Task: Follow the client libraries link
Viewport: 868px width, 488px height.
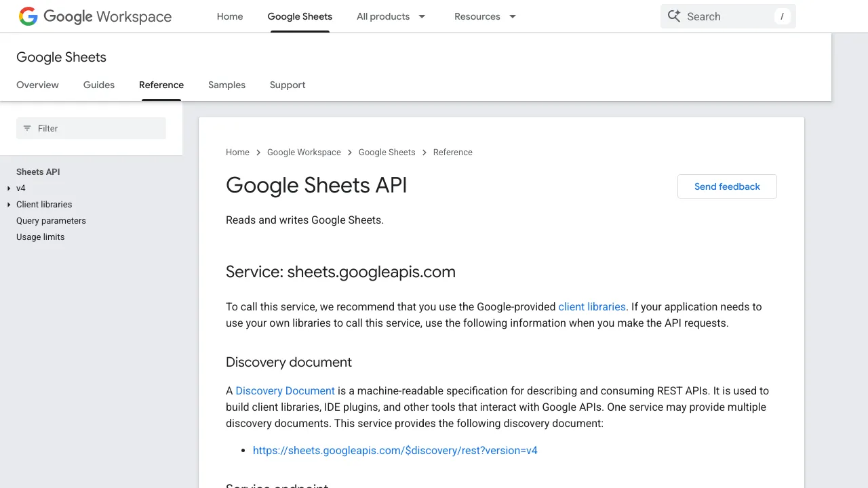Action: click(592, 307)
